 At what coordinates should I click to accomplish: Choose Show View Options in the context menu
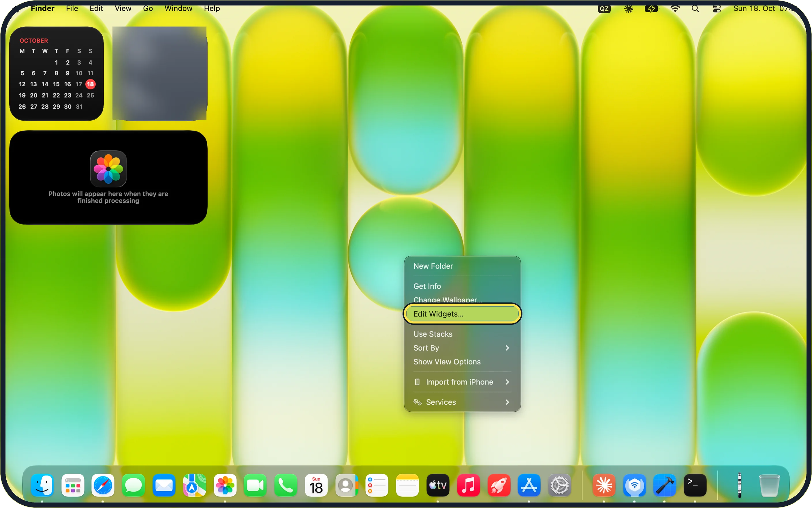tap(462, 362)
